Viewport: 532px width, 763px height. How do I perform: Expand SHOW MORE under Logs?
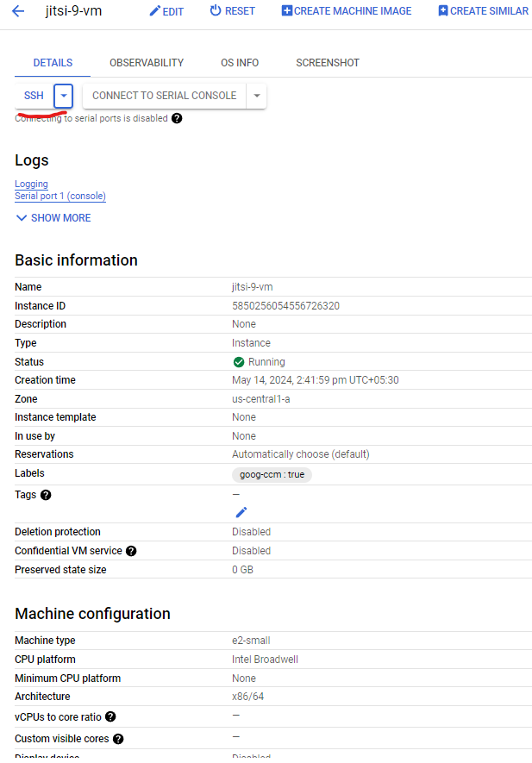[53, 218]
